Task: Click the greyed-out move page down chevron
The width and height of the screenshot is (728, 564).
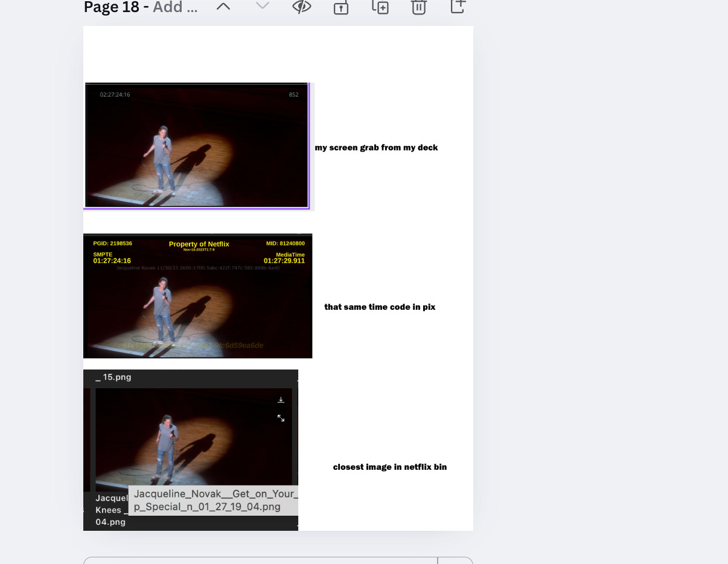Action: pyautogui.click(x=262, y=6)
